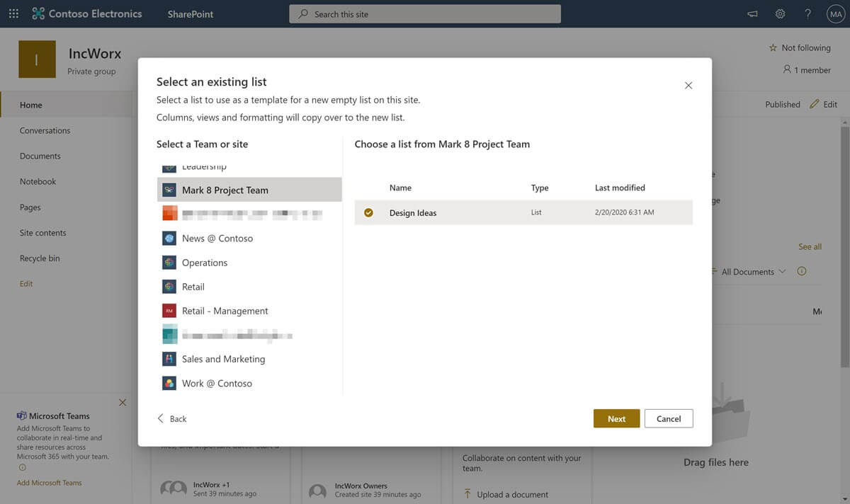This screenshot has width=850, height=504.
Task: Click the Retail site icon
Action: click(169, 286)
